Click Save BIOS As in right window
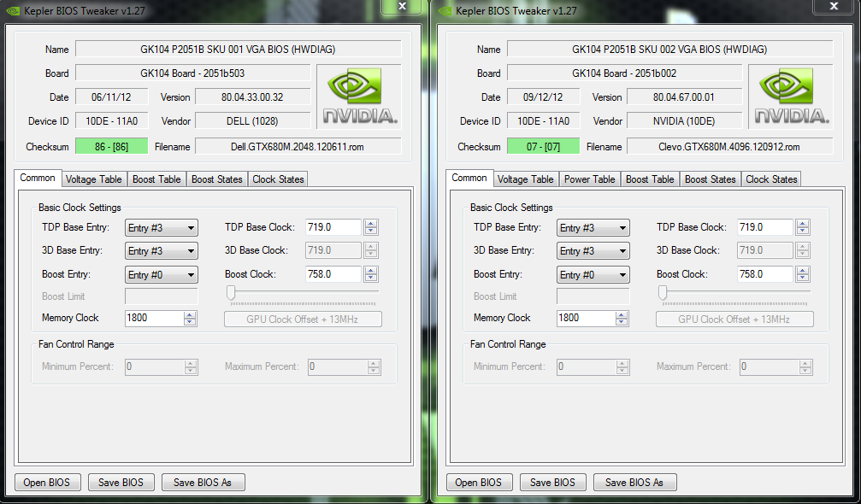 634,483
